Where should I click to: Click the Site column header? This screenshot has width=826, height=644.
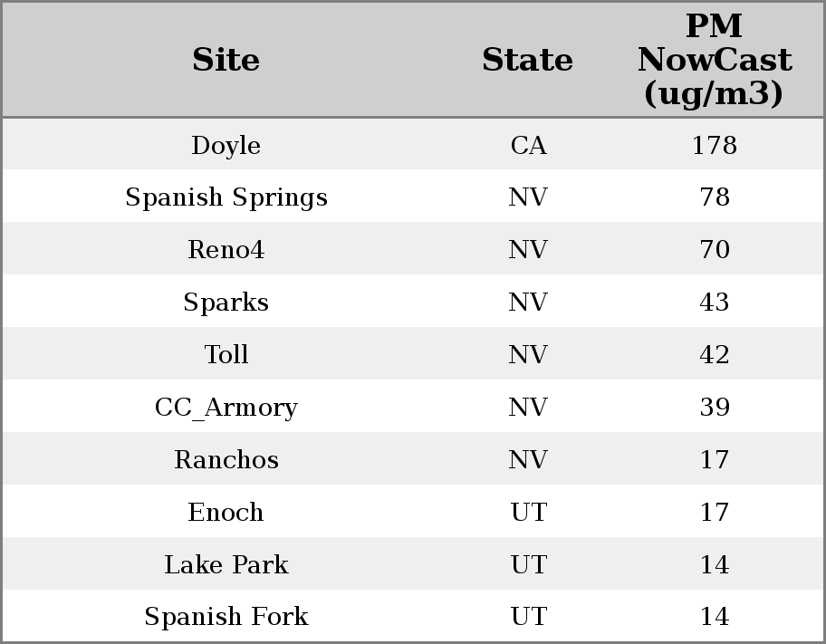coord(226,61)
